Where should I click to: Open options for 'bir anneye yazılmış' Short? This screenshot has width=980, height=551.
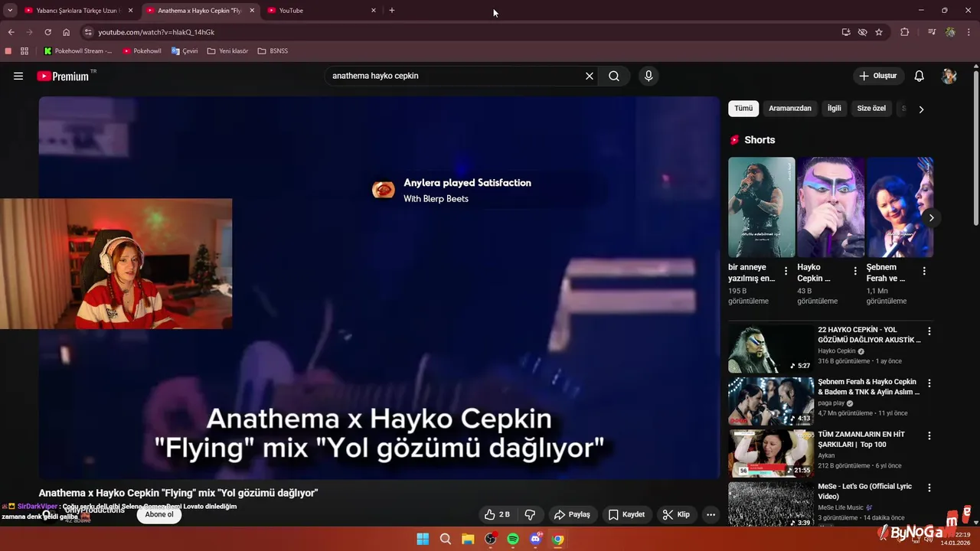click(x=786, y=271)
